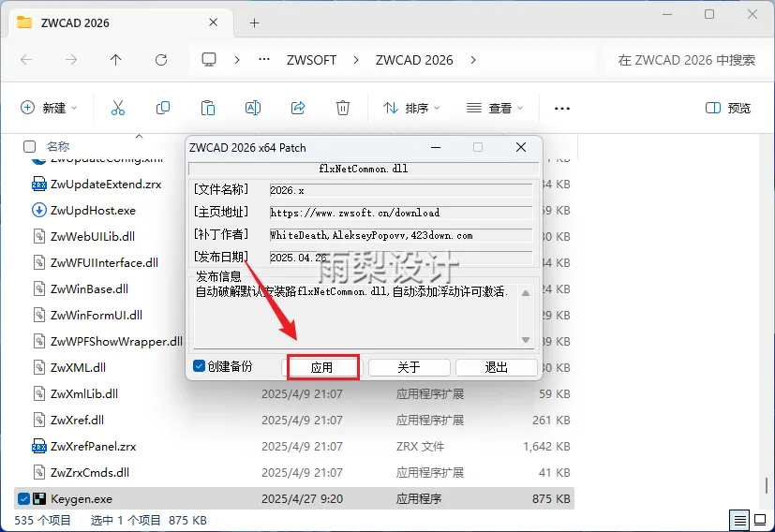Click the This PC monitor icon

click(209, 60)
